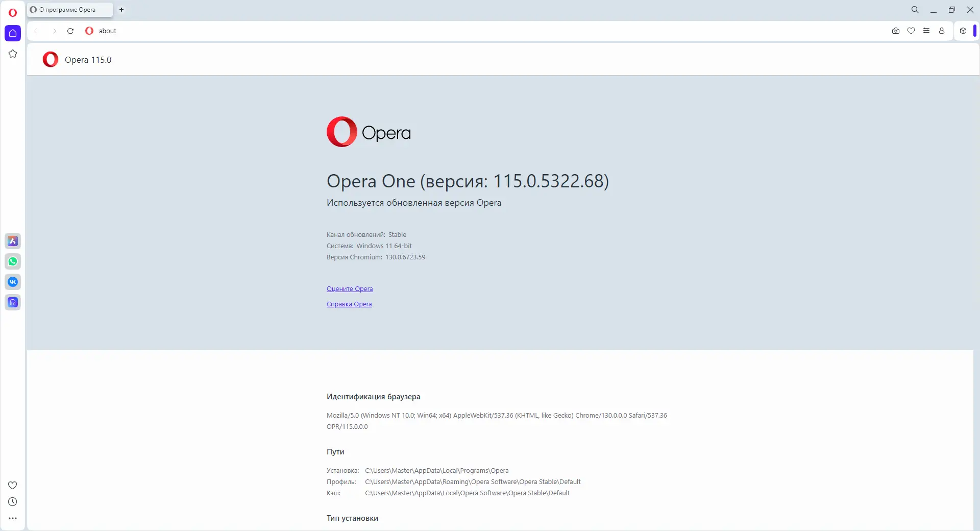Open the Bookmarks star icon in sidebar
Image resolution: width=980 pixels, height=531 pixels.
(x=13, y=54)
